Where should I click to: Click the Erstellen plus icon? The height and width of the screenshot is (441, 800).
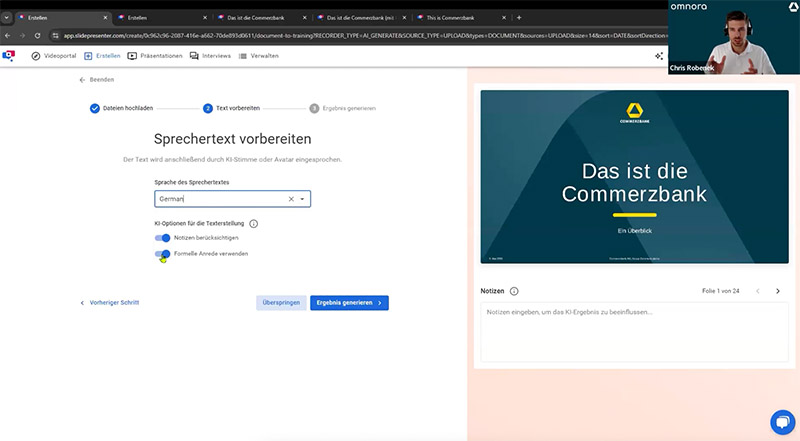(88, 56)
